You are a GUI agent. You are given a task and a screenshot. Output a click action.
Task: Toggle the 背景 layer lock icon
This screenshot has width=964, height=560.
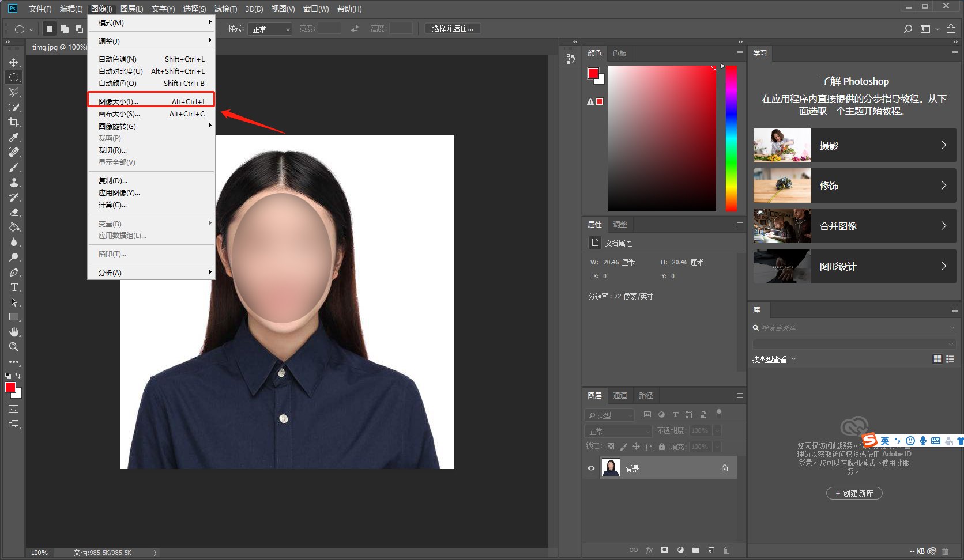pos(725,468)
